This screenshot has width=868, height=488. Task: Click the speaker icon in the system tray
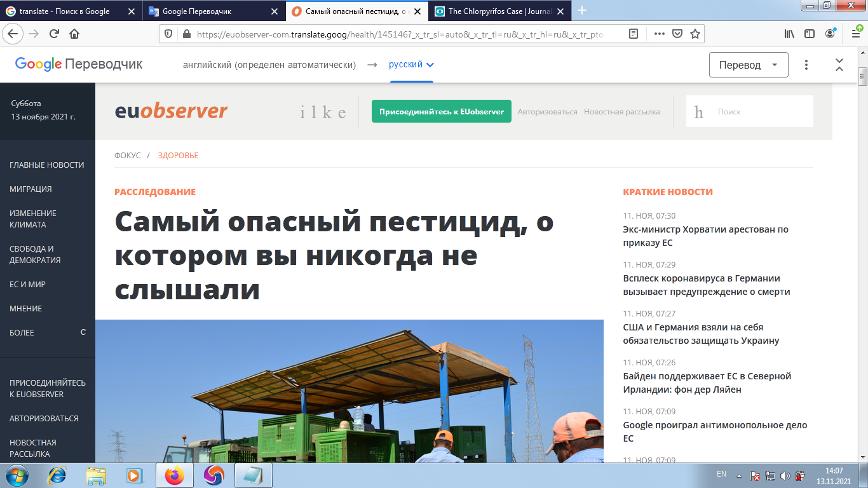point(786,475)
